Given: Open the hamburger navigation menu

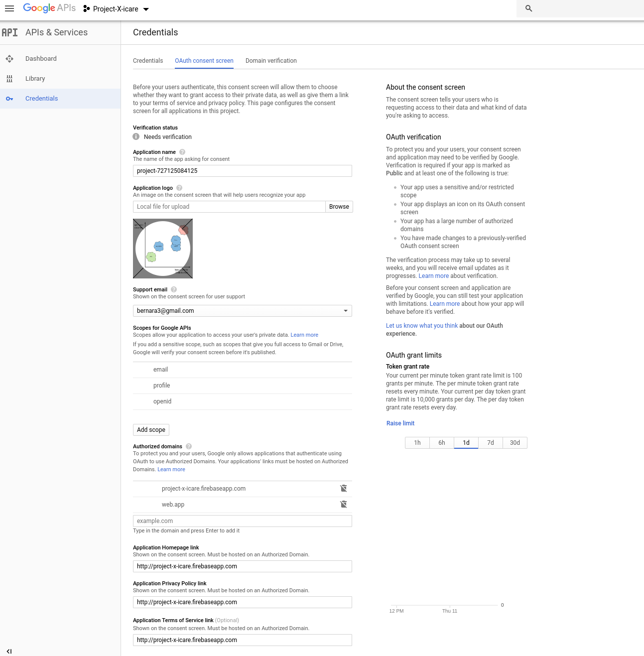Looking at the screenshot, I should 9,8.
